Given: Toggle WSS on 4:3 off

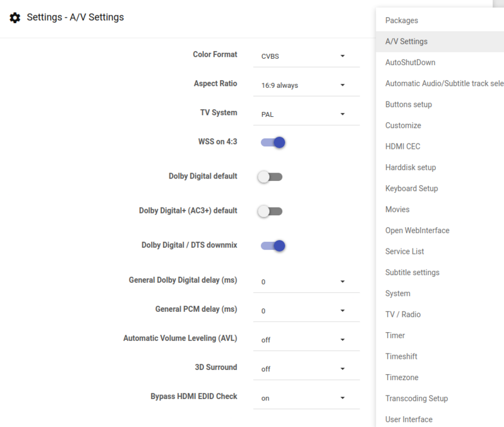Looking at the screenshot, I should click(x=272, y=142).
